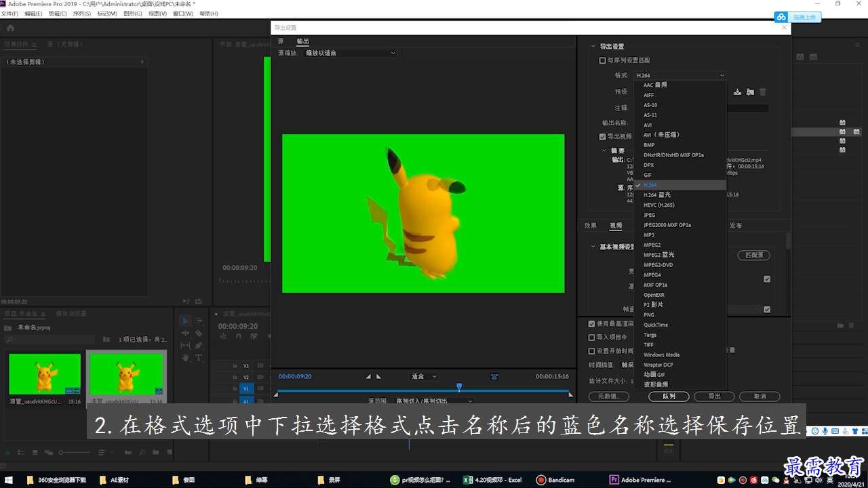The width and height of the screenshot is (868, 488).
Task: Switch to the 输出 tab
Action: (x=302, y=41)
